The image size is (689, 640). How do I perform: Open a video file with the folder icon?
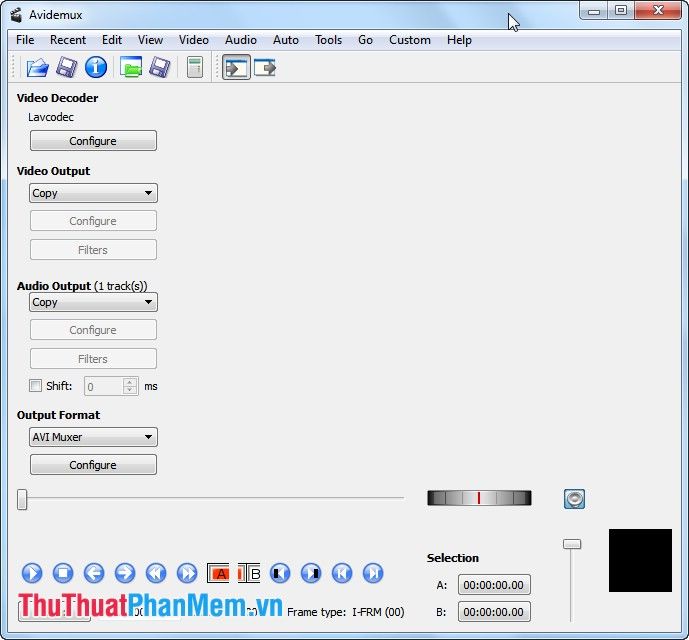(x=37, y=68)
